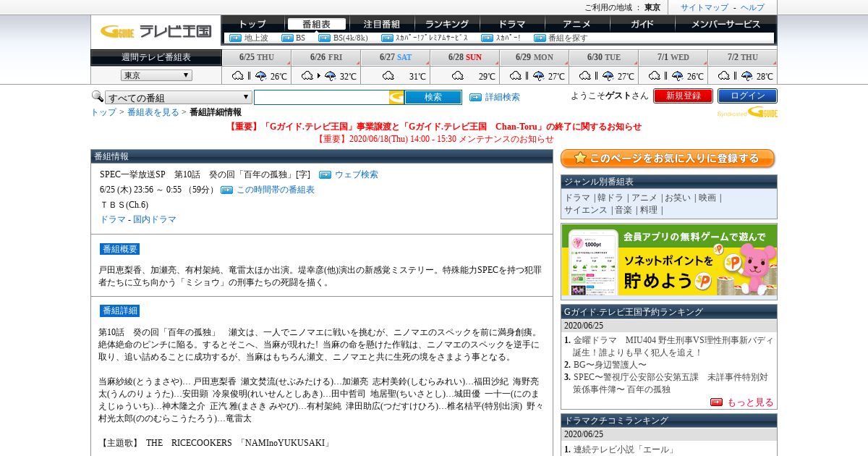Open the 韓ドラ genre link
The width and height of the screenshot is (868, 456).
click(x=611, y=198)
